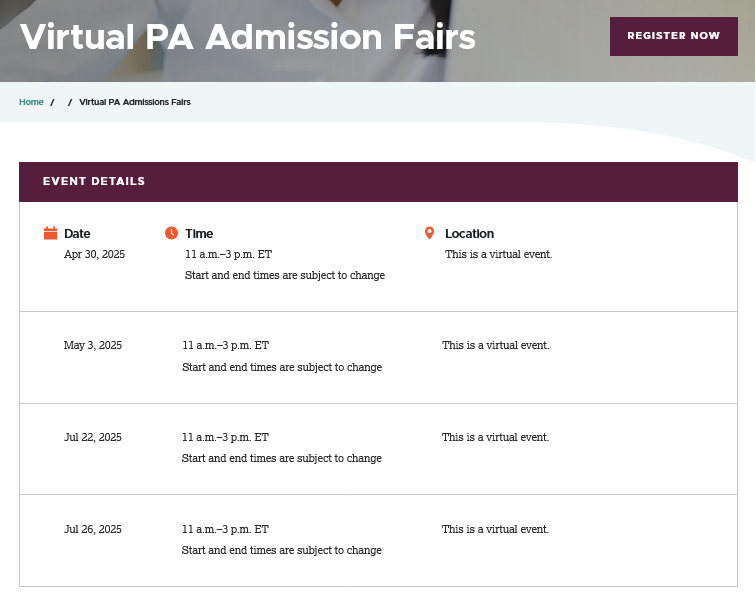The width and height of the screenshot is (756, 604).
Task: Click the virtual event text for Apr 30
Action: click(x=498, y=254)
